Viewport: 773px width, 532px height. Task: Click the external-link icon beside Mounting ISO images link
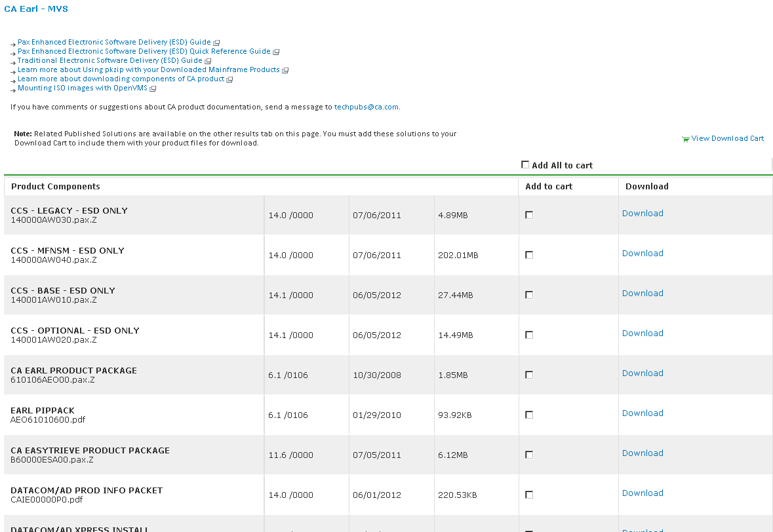[x=151, y=88]
